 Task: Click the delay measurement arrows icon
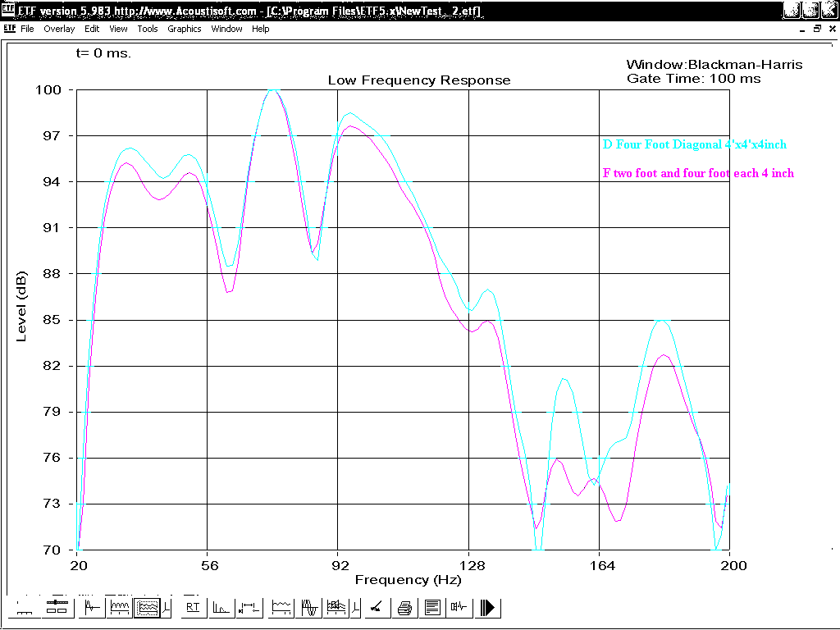[249, 608]
